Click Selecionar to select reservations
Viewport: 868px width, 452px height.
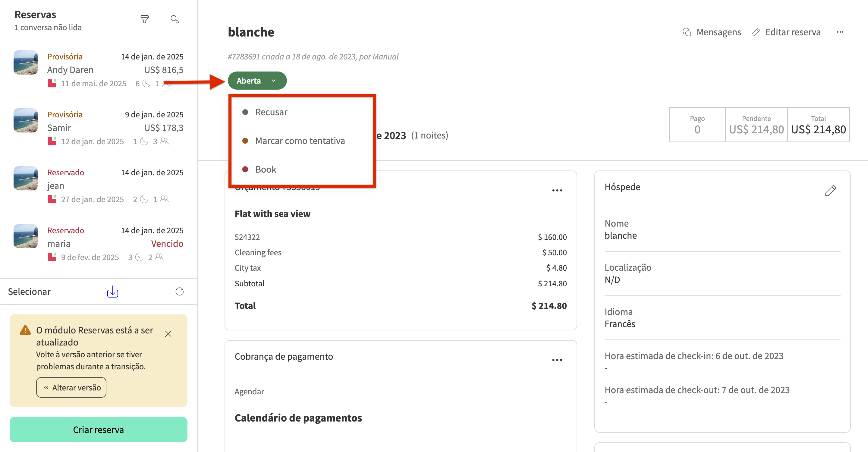(29, 292)
